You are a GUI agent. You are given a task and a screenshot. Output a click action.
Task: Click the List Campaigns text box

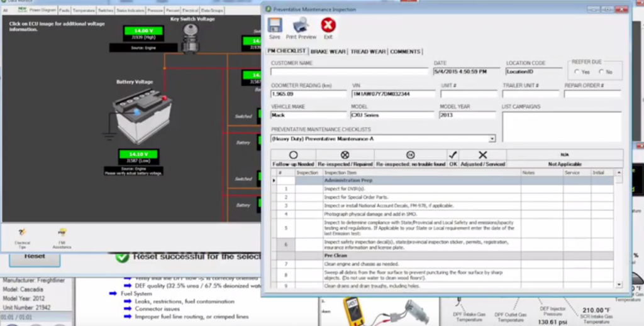point(562,127)
